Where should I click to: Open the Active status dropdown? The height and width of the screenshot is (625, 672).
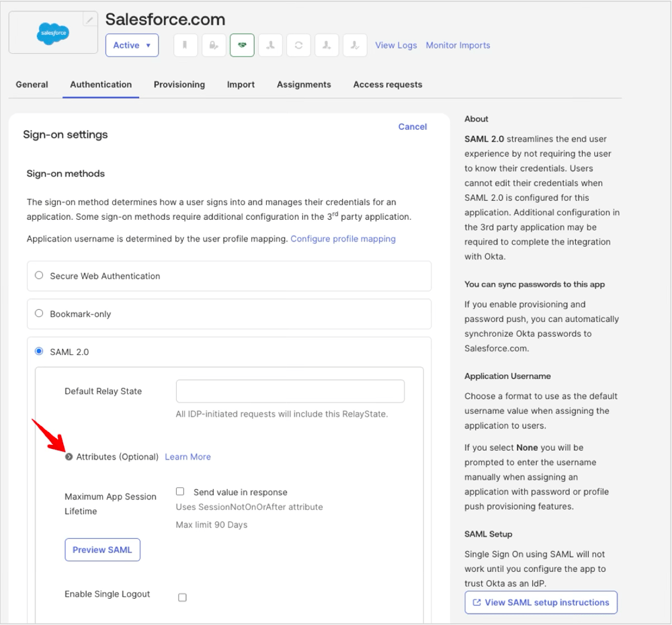tap(132, 45)
